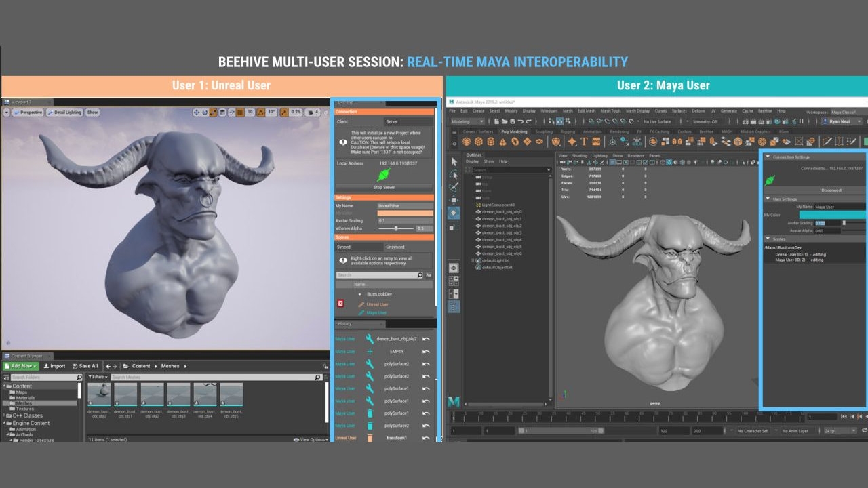Click the Stop Server button

(384, 187)
